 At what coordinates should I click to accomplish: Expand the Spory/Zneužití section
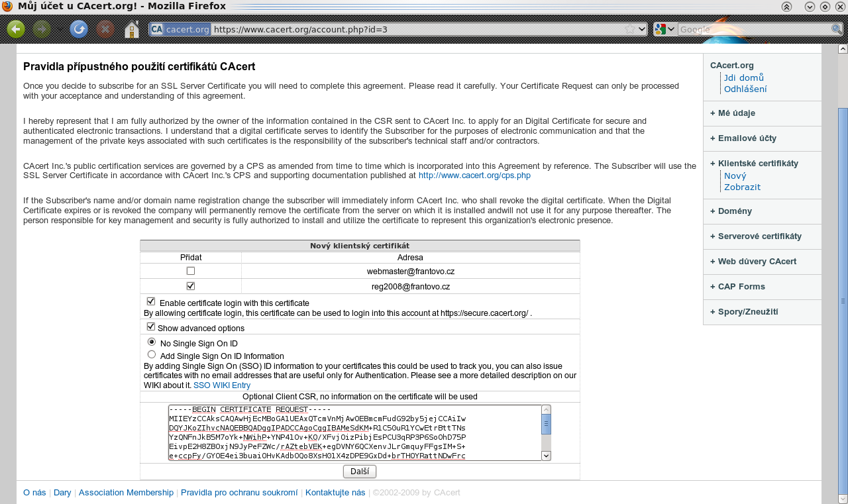coord(744,312)
